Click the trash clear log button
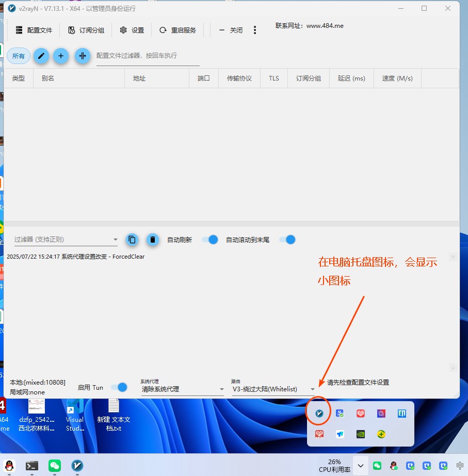The image size is (468, 476). click(153, 240)
